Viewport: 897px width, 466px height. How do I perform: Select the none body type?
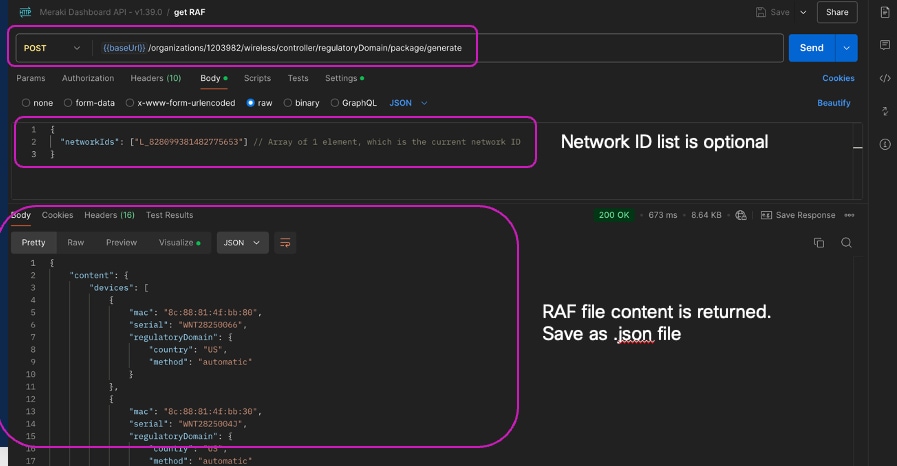(x=26, y=103)
